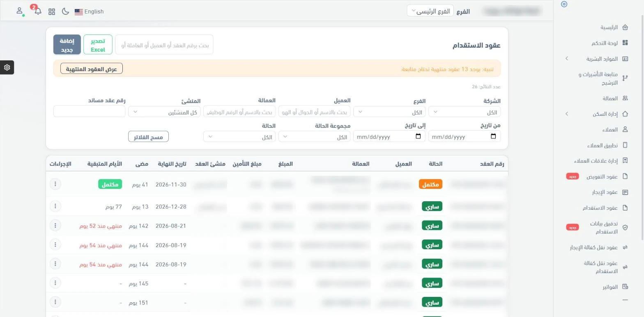Open the مجموعة الحالة dropdown

(314, 136)
